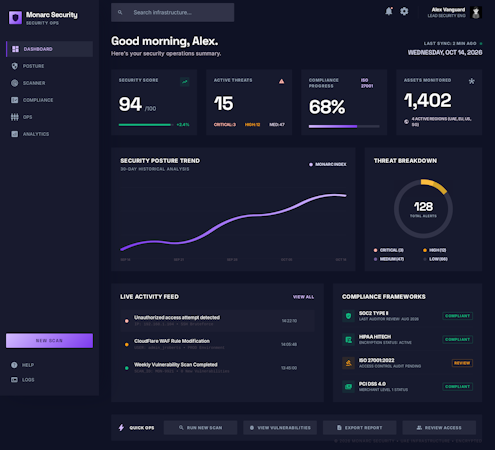The image size is (495, 450).
Task: Click the Active Threats warning triangle icon
Action: pyautogui.click(x=282, y=81)
